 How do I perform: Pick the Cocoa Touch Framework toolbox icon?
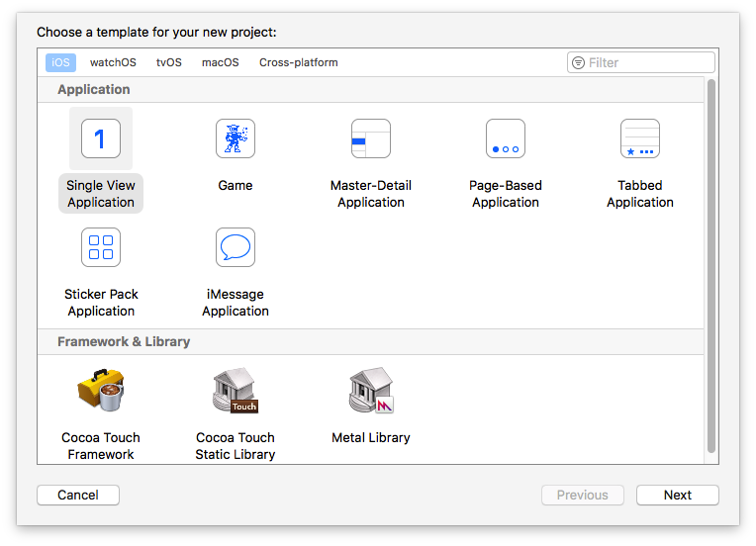coord(101,391)
